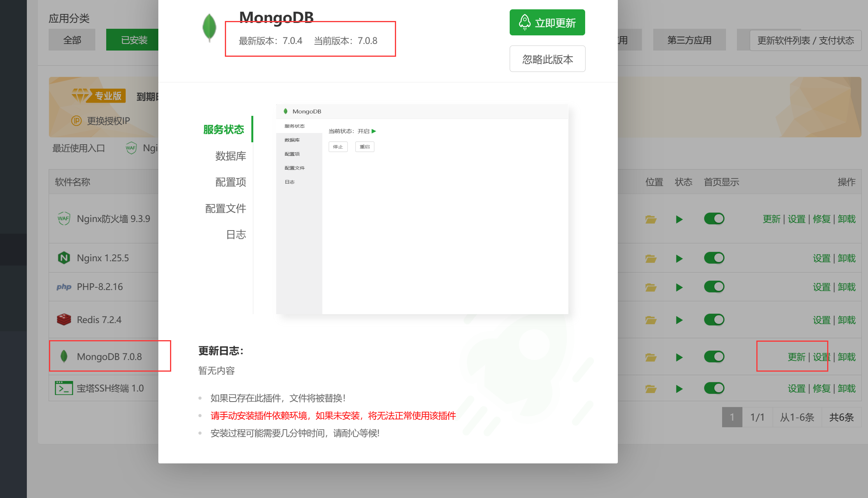The width and height of the screenshot is (868, 498).
Task: Select the 数据库 tab in dialog
Action: 230,156
